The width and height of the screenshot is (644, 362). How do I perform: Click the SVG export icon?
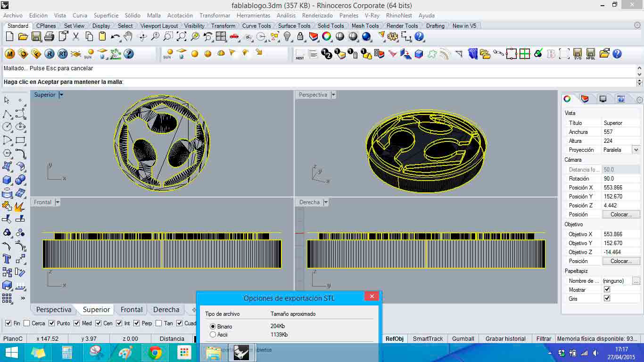(578, 54)
